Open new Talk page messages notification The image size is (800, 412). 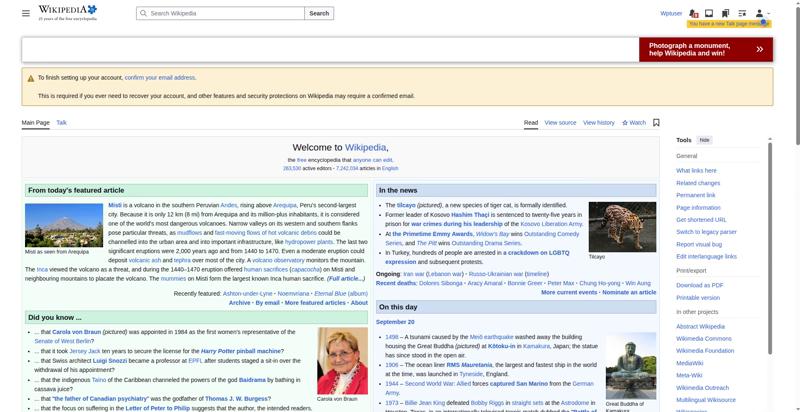[729, 24]
